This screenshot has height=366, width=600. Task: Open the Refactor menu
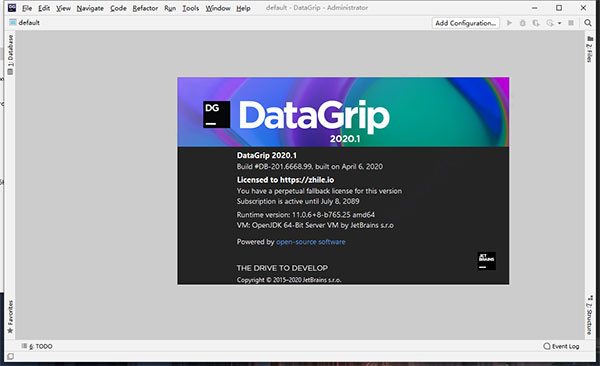[x=145, y=8]
